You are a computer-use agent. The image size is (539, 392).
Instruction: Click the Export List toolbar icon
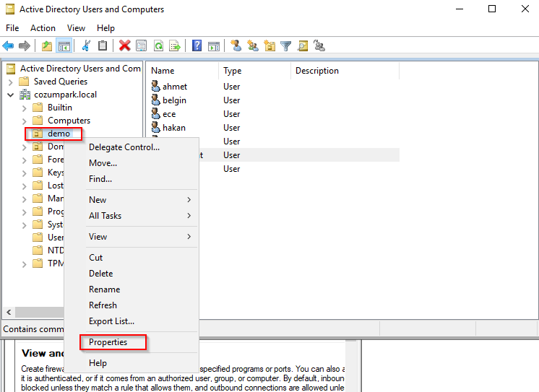click(175, 45)
